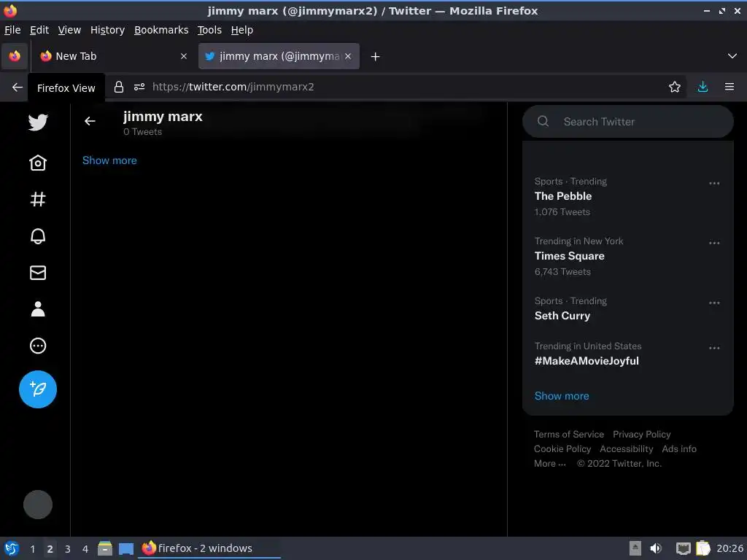This screenshot has width=747, height=560.
Task: Open Accessibility footer link
Action: [x=627, y=449]
